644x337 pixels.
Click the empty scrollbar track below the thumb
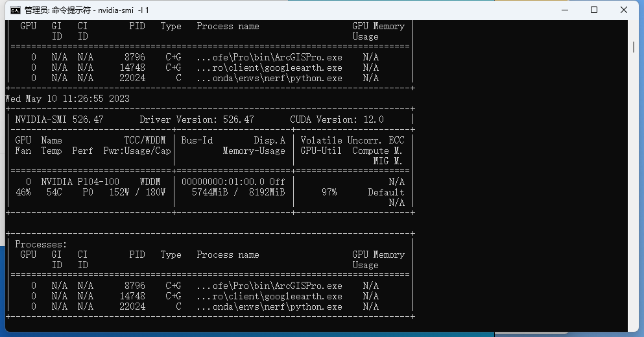(634, 195)
